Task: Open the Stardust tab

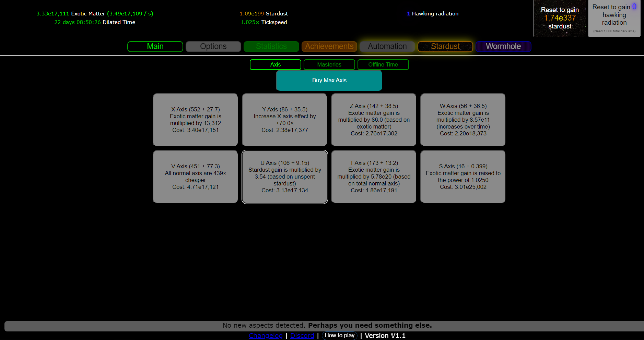Action: 445,47
